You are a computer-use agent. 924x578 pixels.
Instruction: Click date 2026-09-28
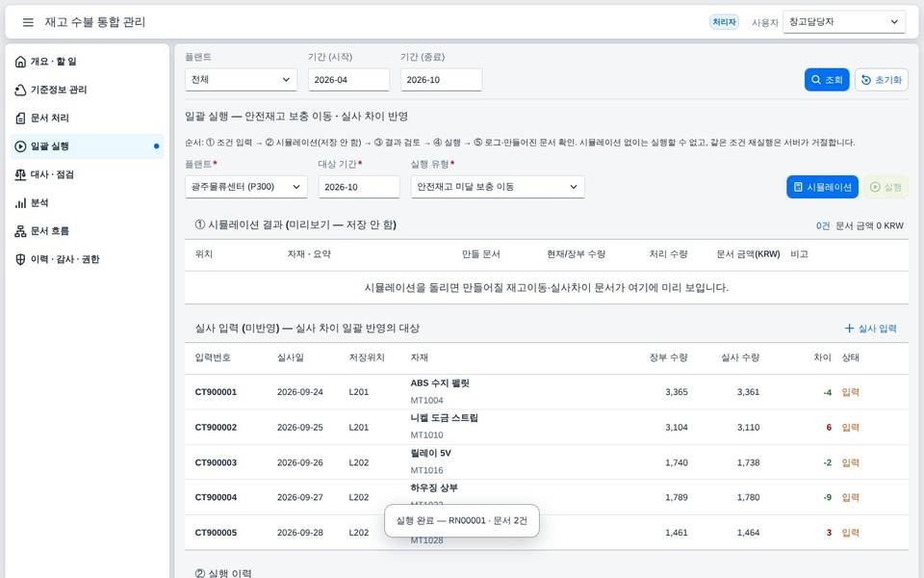click(300, 533)
